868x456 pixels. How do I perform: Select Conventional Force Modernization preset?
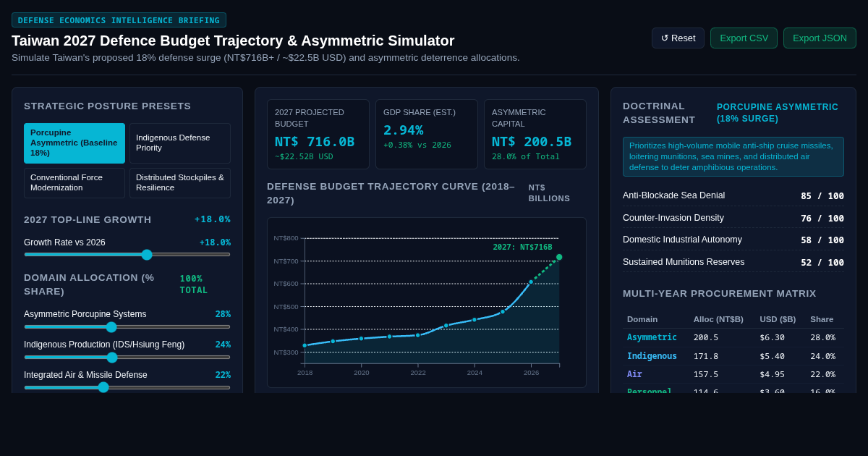[75, 183]
